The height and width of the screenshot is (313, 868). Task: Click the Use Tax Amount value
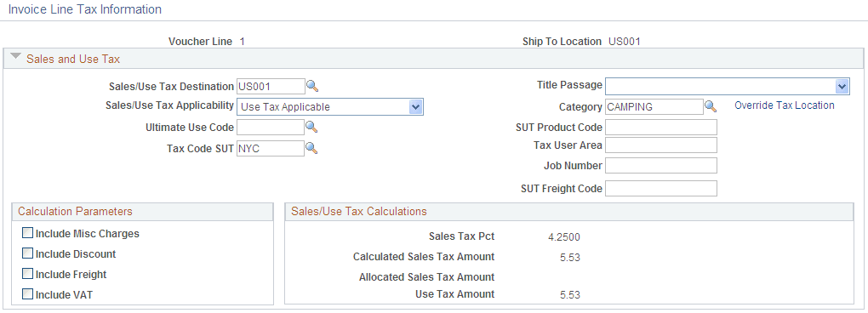570,295
